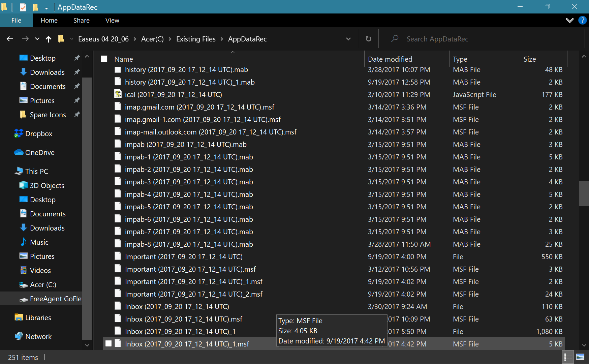Sort files by Date modified column
This screenshot has height=364, width=589.
click(390, 59)
